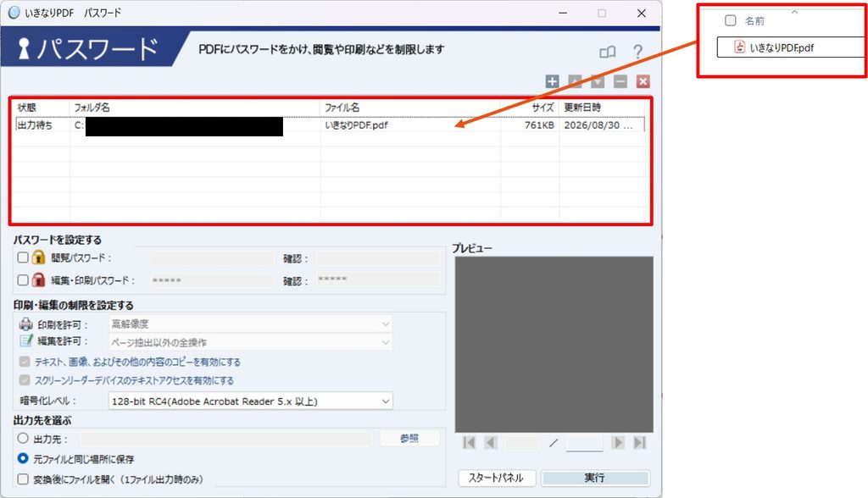Click the 編集・印刷パスワード 確認 field
This screenshot has width=868, height=498.
[379, 279]
